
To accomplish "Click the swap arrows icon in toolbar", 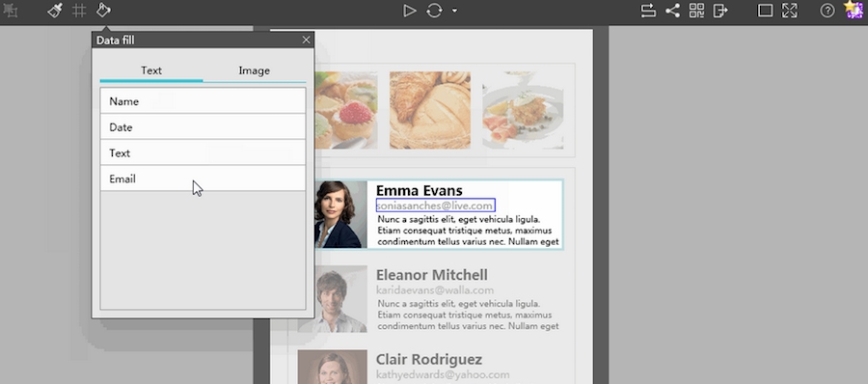I will point(648,11).
